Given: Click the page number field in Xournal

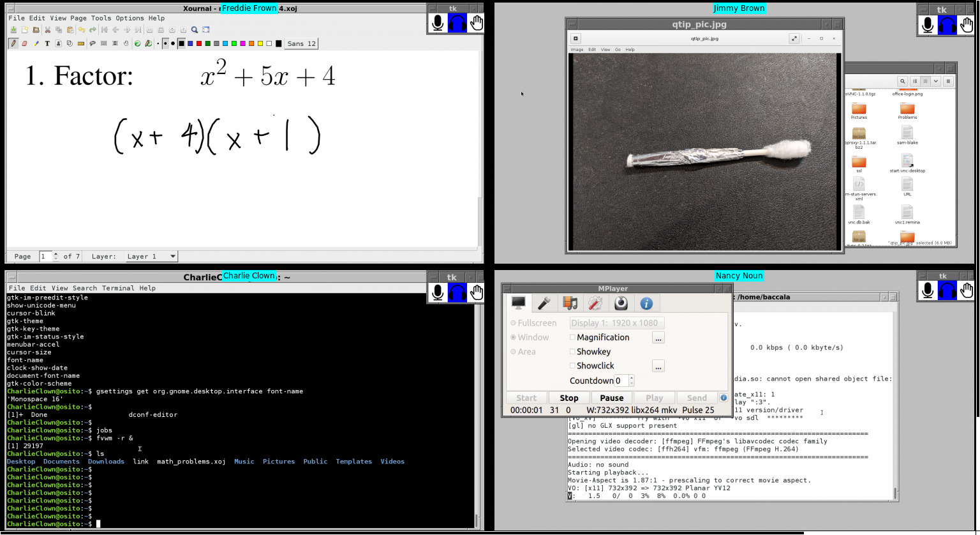Looking at the screenshot, I should (x=45, y=256).
